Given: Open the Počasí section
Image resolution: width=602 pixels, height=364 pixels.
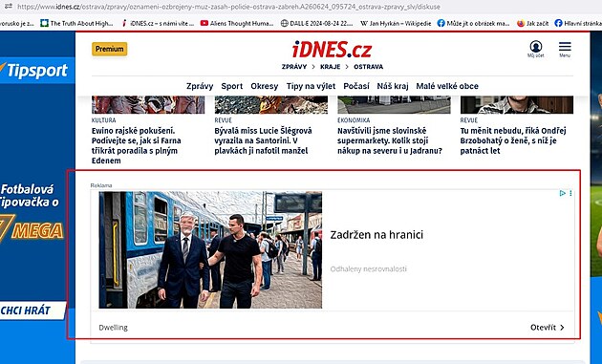Looking at the screenshot, I should pyautogui.click(x=356, y=86).
